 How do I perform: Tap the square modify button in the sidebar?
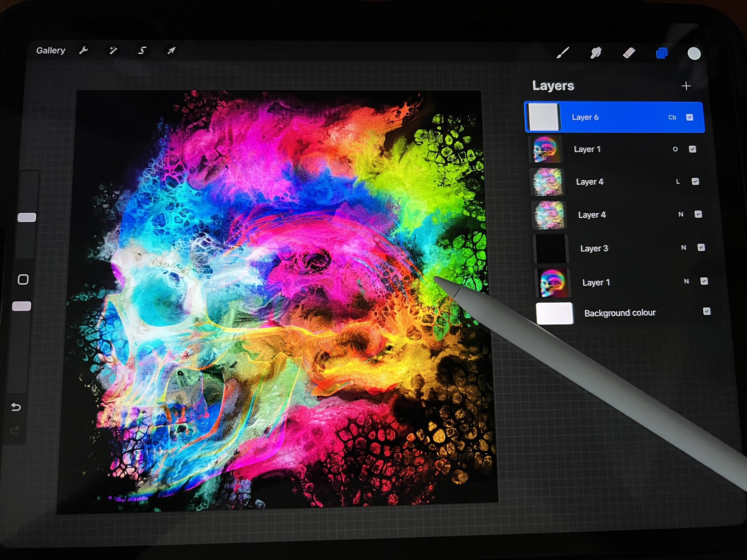click(x=23, y=280)
